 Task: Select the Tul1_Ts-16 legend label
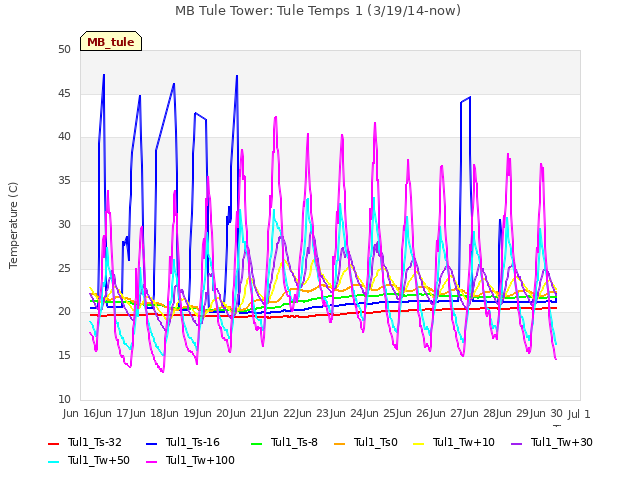[193, 442]
